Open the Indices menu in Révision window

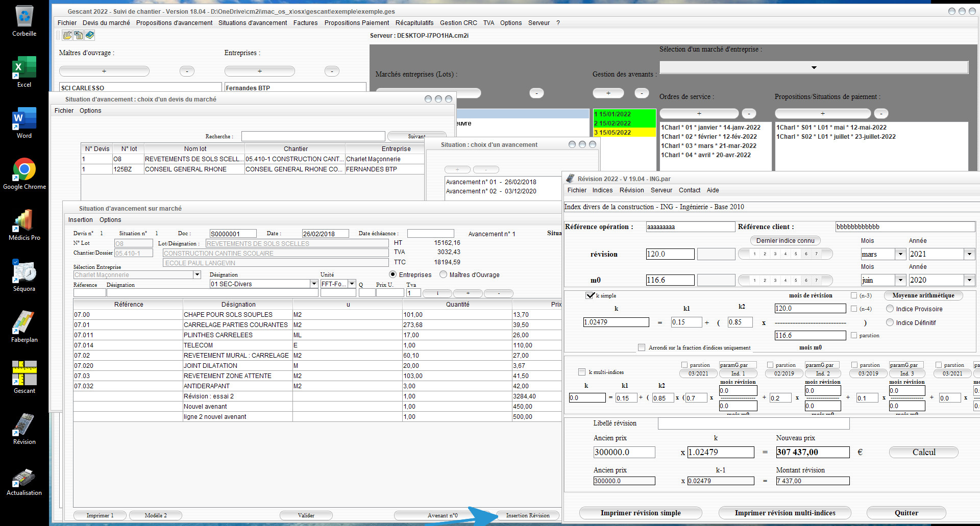(x=602, y=190)
